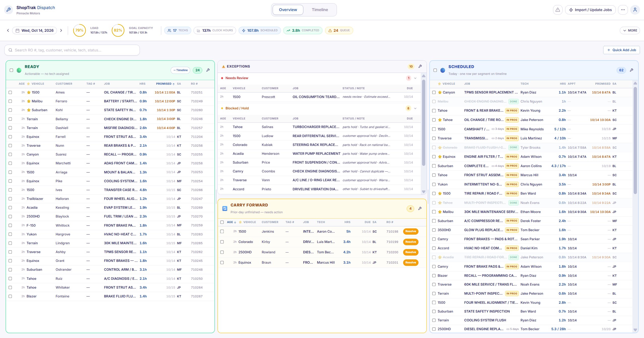Switch to the Timeline tab
Image resolution: width=644 pixels, height=338 pixels.
[320, 10]
